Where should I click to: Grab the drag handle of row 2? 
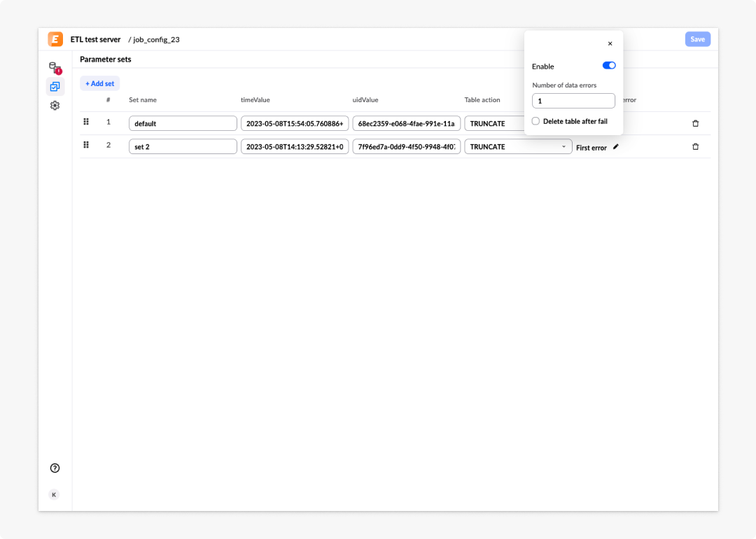[x=86, y=145]
